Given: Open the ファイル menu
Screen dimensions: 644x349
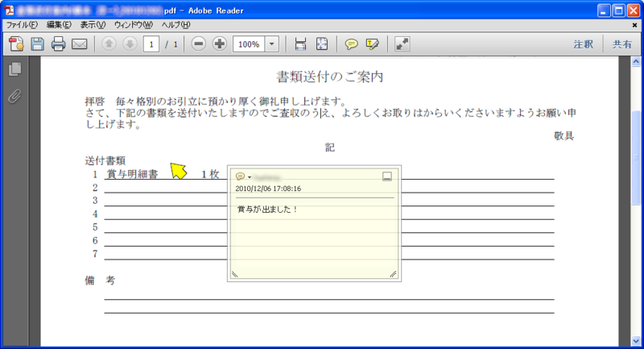Looking at the screenshot, I should tap(22, 25).
